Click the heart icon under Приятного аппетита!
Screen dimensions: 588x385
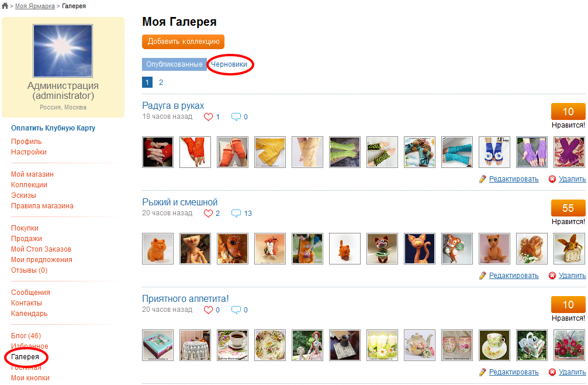point(208,310)
